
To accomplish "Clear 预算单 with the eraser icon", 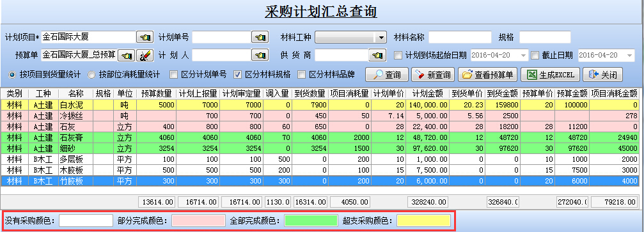I will [145, 55].
